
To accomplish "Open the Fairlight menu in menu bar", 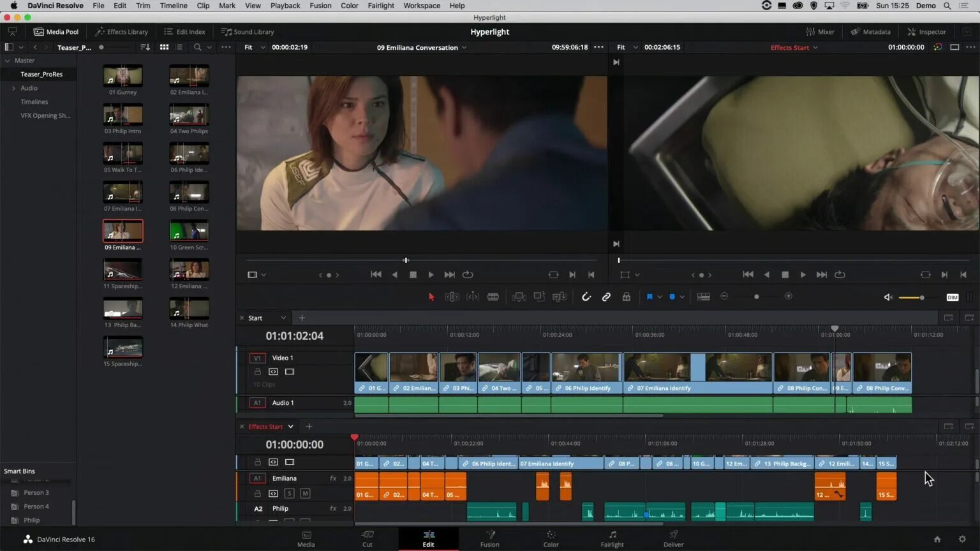I will [380, 6].
